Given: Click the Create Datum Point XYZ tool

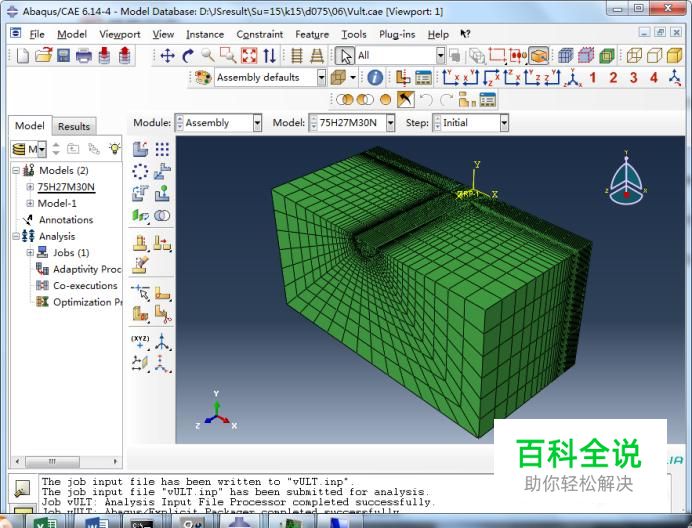Looking at the screenshot, I should (x=140, y=342).
